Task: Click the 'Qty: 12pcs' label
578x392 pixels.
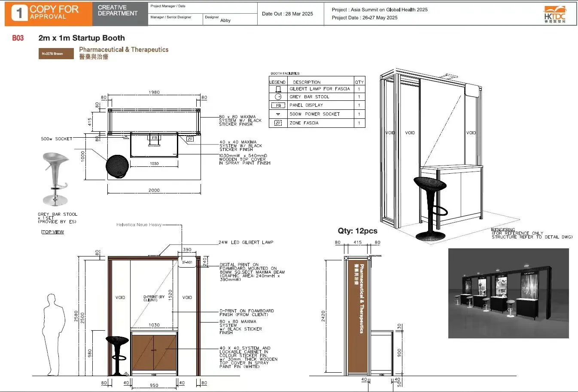Action: (358, 231)
